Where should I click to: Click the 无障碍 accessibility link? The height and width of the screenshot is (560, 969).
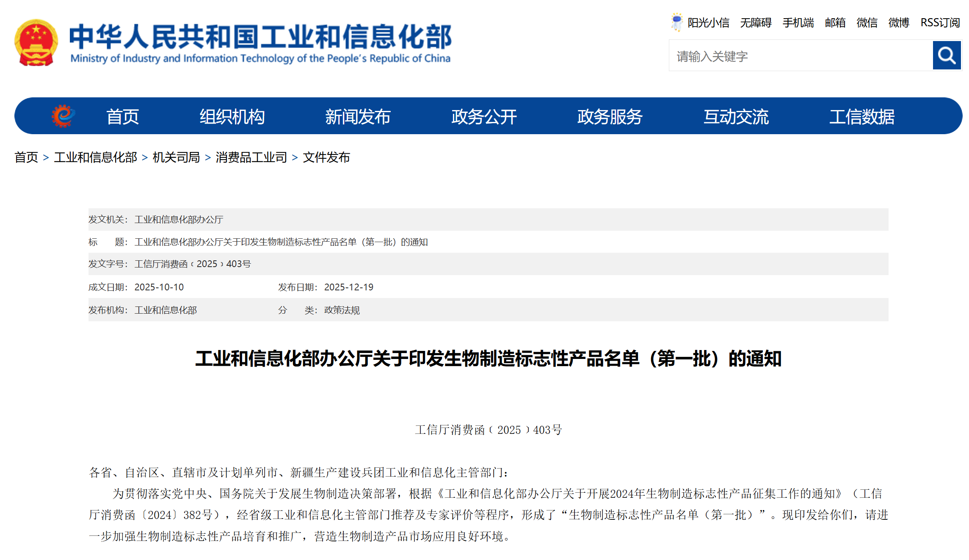pos(756,22)
